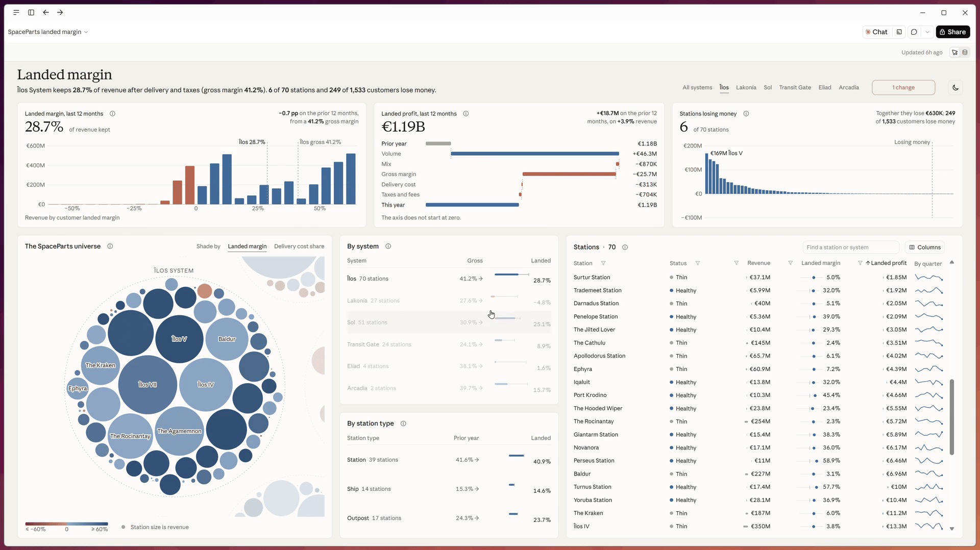980x550 pixels.
Task: Select the Baldur bubble in the universe chart
Action: (x=227, y=339)
